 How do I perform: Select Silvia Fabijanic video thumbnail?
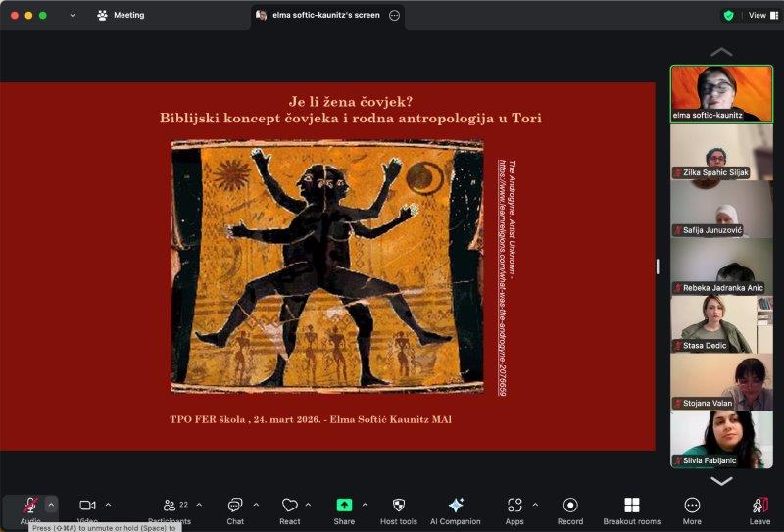721,440
